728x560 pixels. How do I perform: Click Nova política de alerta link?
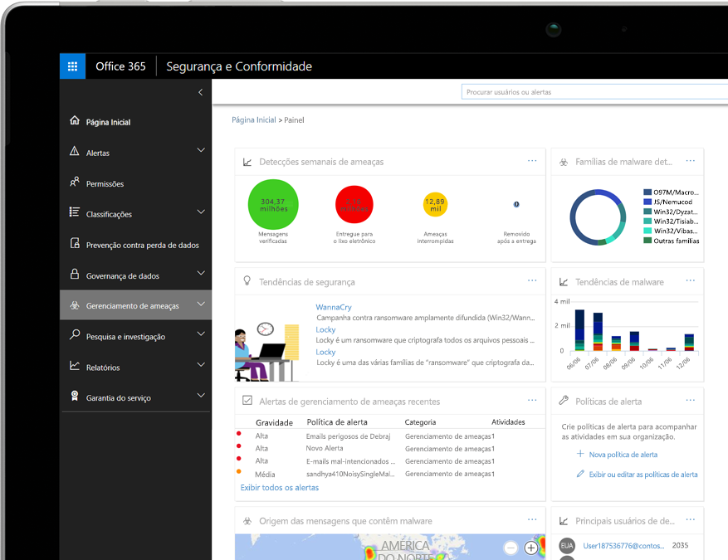623,455
